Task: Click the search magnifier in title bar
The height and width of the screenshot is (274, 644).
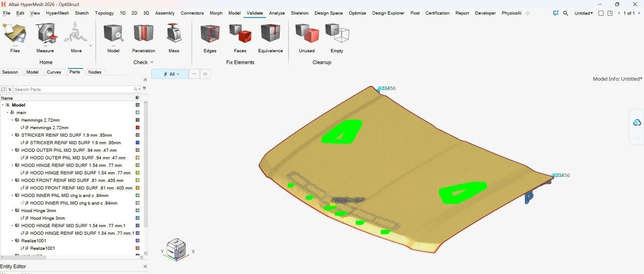Action: [566, 13]
